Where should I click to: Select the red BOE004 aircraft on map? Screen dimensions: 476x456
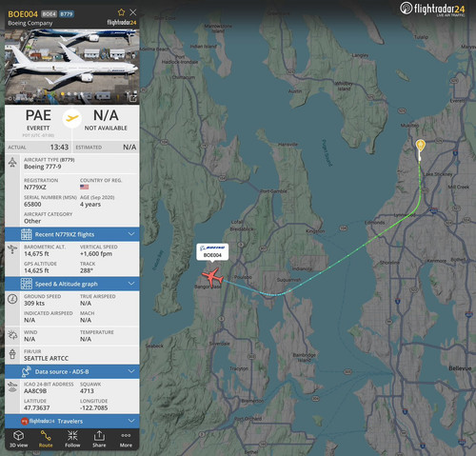[x=212, y=276]
